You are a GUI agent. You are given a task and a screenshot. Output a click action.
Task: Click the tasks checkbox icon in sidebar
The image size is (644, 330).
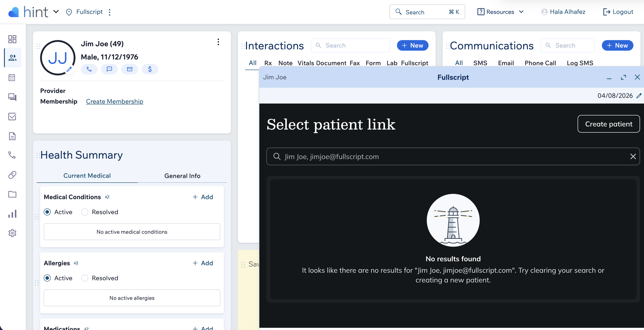tap(12, 117)
